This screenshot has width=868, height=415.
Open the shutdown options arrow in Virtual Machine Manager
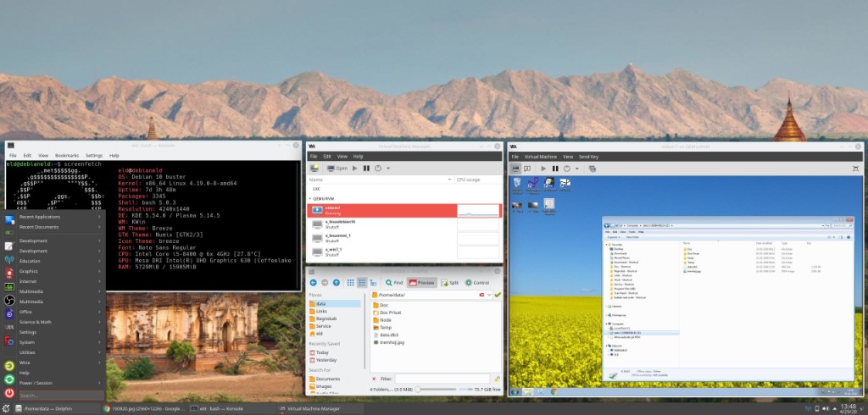click(388, 169)
